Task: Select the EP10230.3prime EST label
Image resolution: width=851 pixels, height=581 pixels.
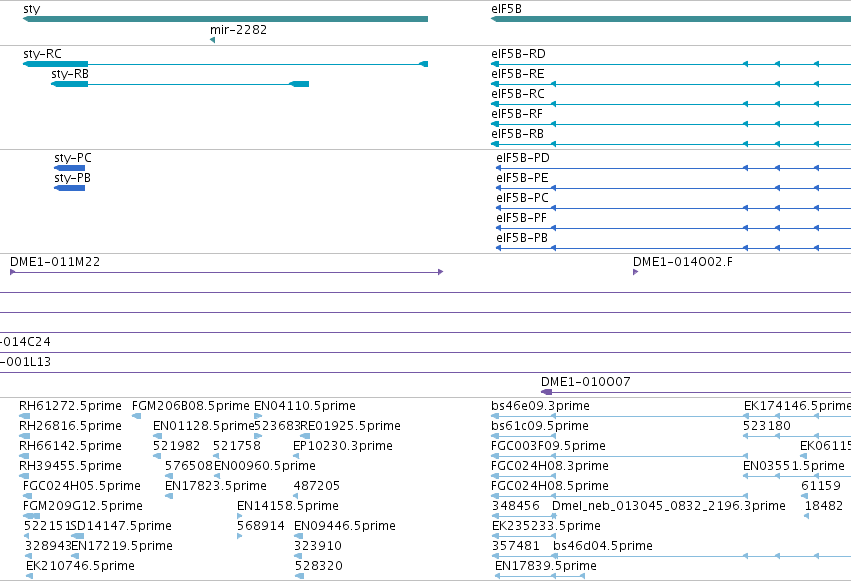Action: (x=342, y=446)
